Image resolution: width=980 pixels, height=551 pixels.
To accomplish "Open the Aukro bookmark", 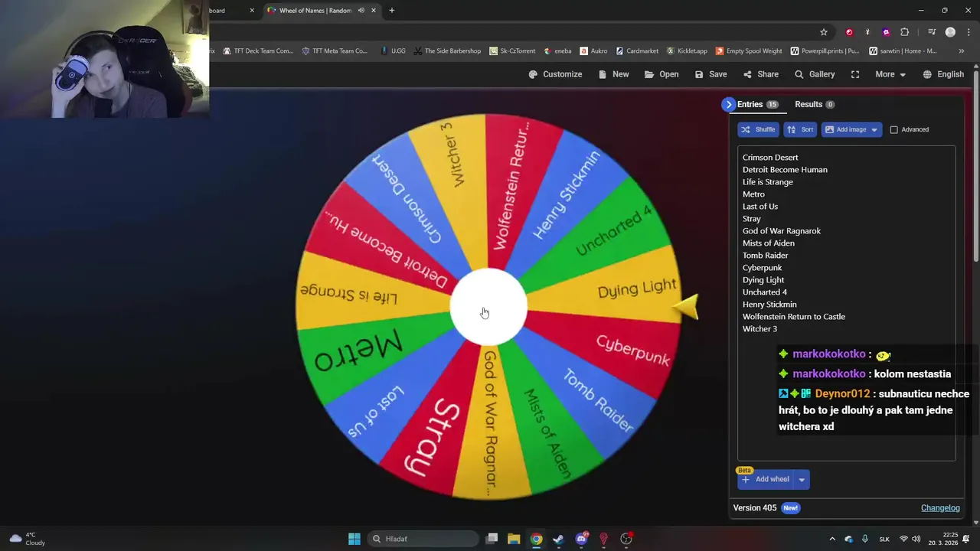I will [x=594, y=51].
